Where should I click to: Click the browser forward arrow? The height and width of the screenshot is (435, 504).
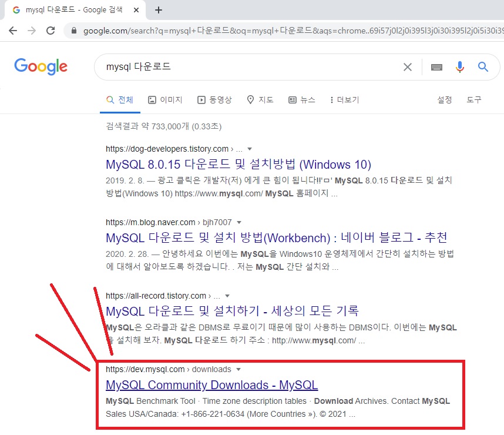coord(32,31)
